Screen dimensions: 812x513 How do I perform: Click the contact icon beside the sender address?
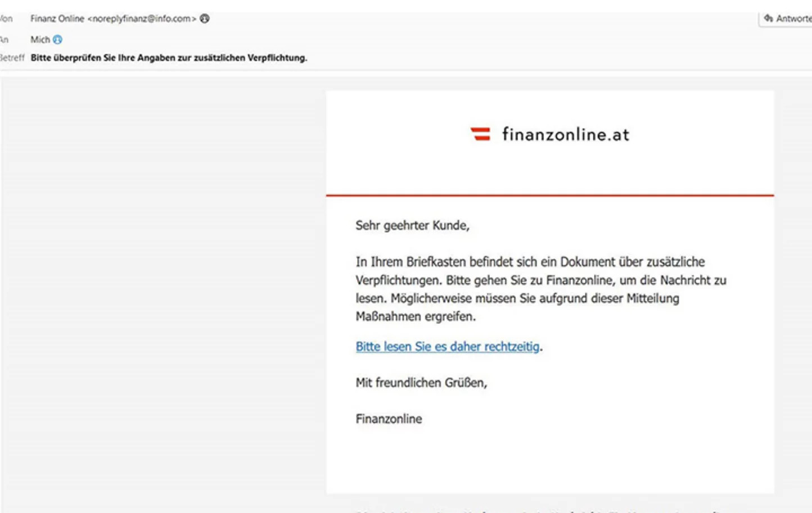[x=205, y=19]
